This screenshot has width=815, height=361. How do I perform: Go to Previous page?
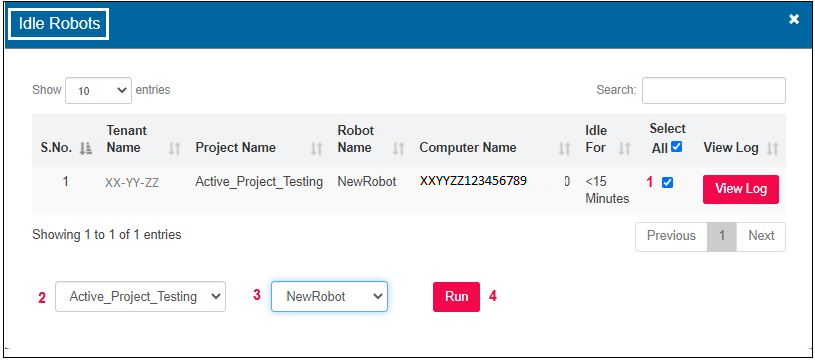coord(671,236)
